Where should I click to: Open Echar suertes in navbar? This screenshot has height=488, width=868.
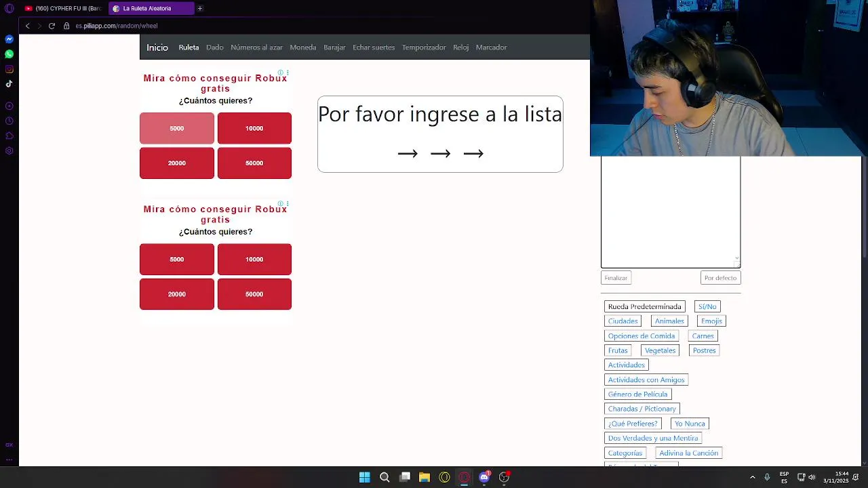tap(374, 47)
